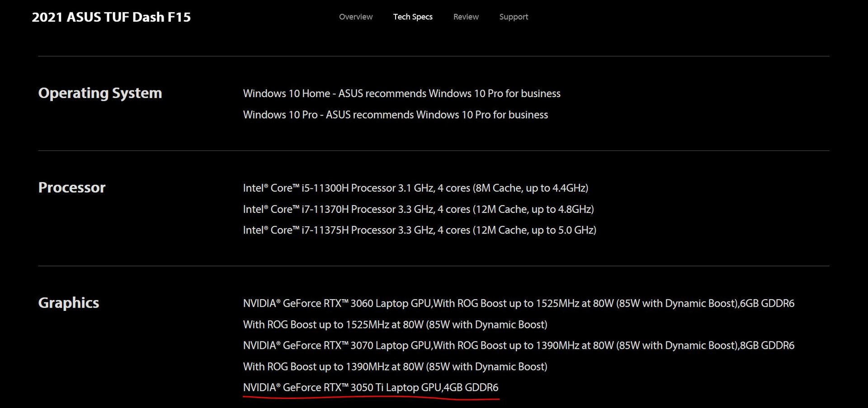The width and height of the screenshot is (868, 408).
Task: Click the Core i7-11370H processor entry
Action: (x=418, y=209)
